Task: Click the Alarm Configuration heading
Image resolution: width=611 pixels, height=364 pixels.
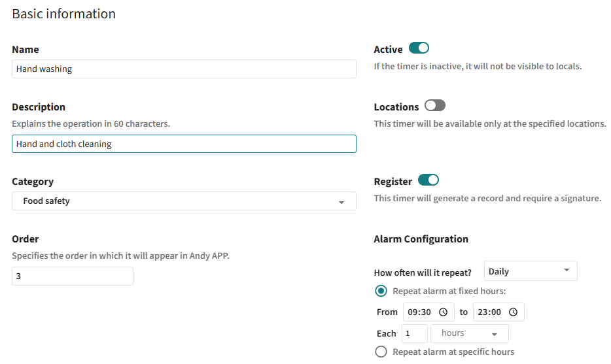Action: tap(421, 239)
